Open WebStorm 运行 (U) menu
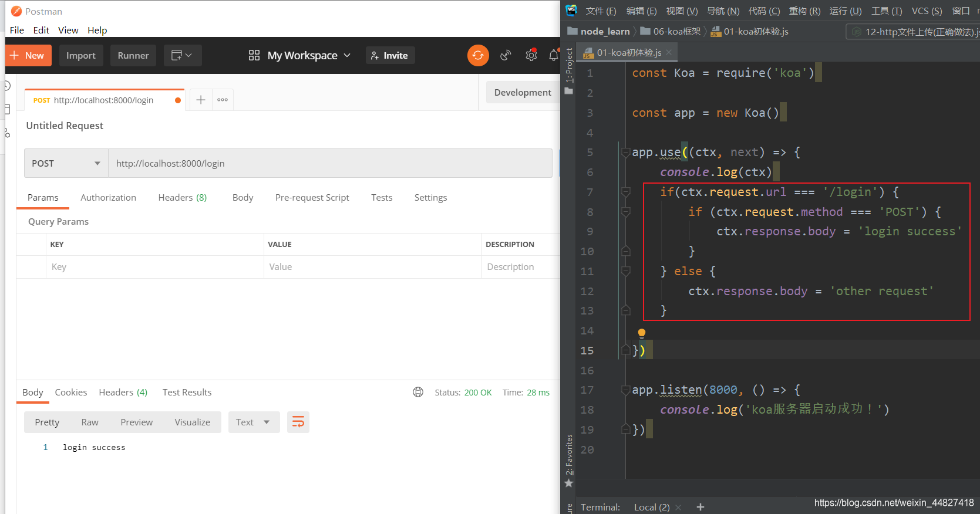This screenshot has height=514, width=980. tap(846, 11)
